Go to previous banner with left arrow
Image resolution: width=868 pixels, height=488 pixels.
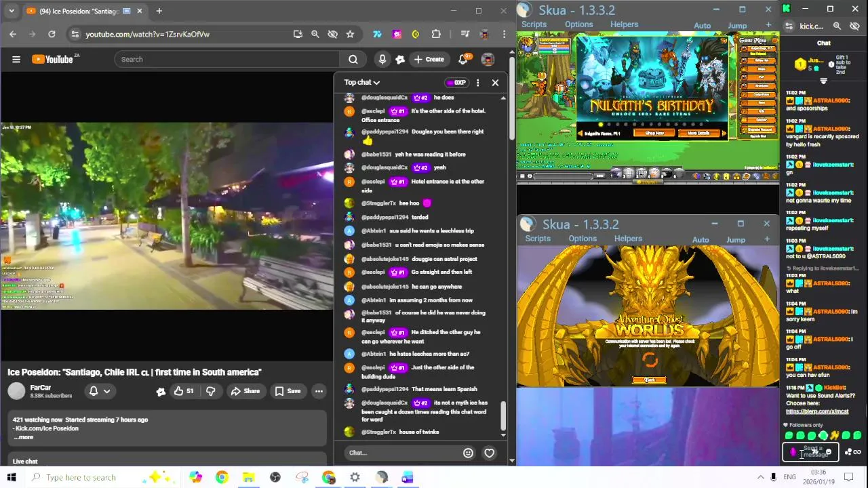pyautogui.click(x=580, y=134)
